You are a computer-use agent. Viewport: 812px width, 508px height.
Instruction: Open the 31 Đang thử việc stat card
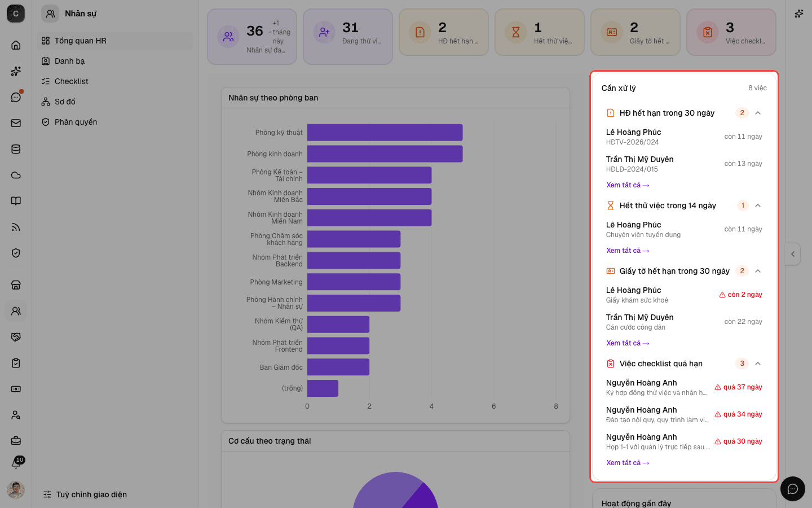348,37
